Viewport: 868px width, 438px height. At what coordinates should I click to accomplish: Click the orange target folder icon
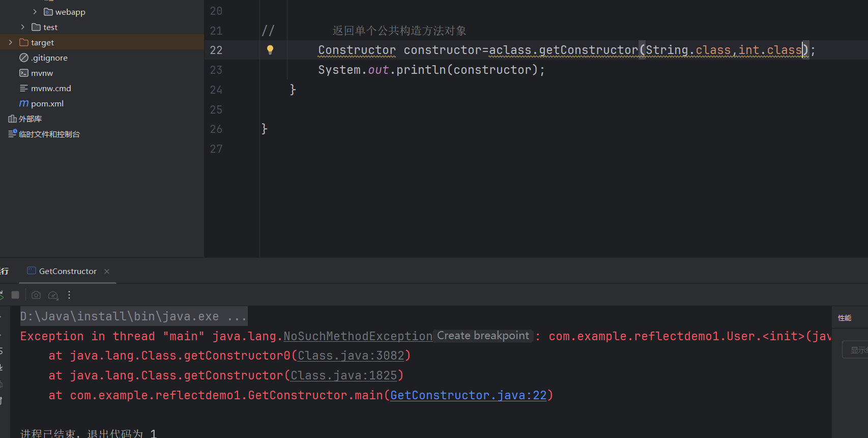click(x=24, y=42)
